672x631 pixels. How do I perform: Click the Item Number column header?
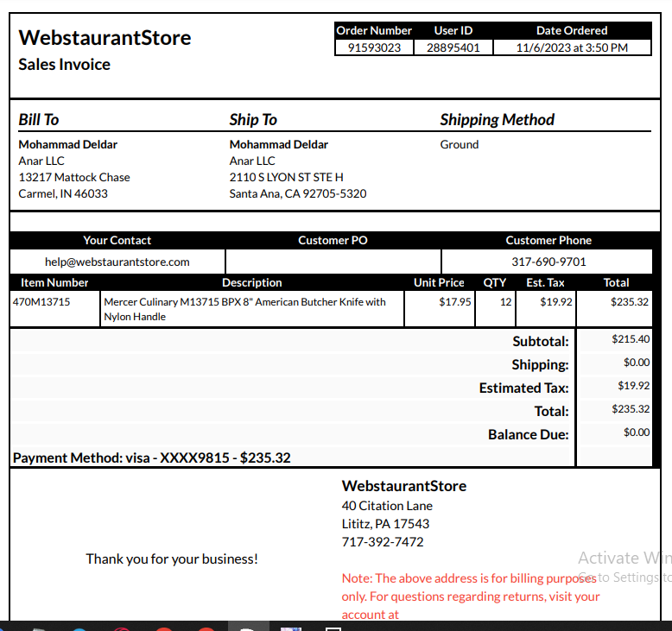(54, 283)
